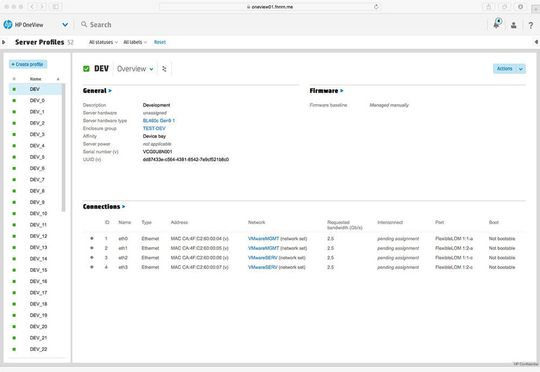Focus the Search input field
The width and height of the screenshot is (540, 372).
click(101, 25)
